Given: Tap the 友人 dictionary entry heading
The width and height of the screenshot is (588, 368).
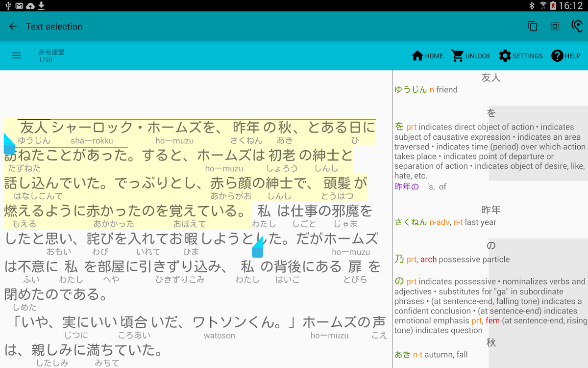Looking at the screenshot, I should (x=490, y=78).
